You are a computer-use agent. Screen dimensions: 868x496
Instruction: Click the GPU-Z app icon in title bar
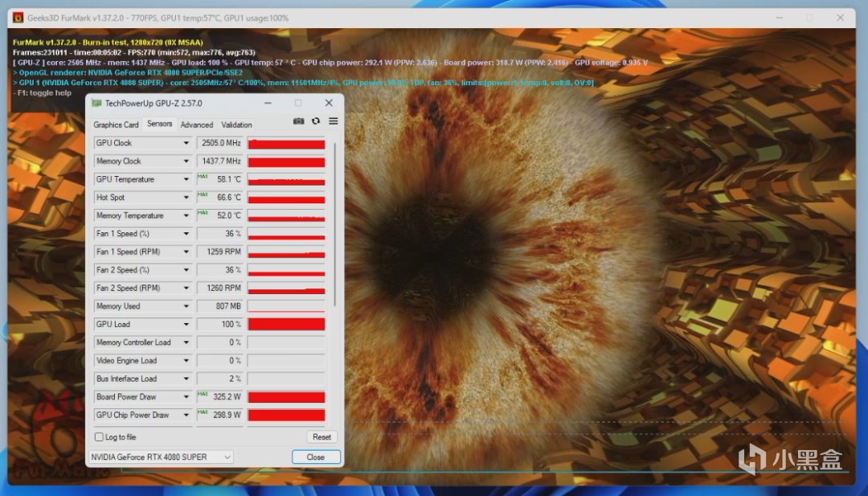pyautogui.click(x=97, y=103)
